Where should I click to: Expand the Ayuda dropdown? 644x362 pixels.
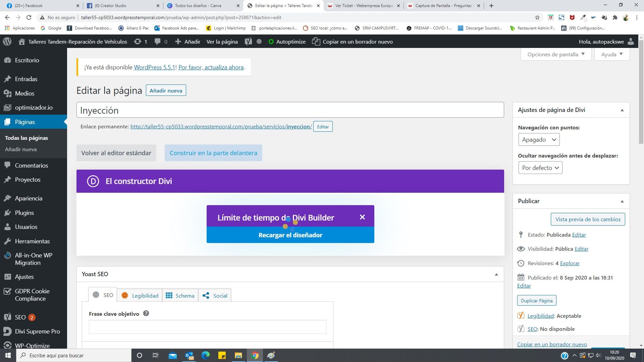click(x=612, y=54)
